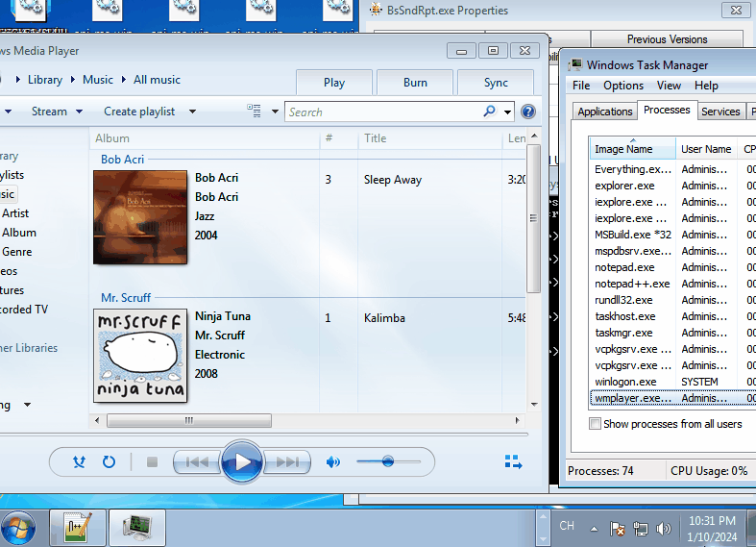
Task: Go to Music in breadcrumb
Action: tap(98, 80)
